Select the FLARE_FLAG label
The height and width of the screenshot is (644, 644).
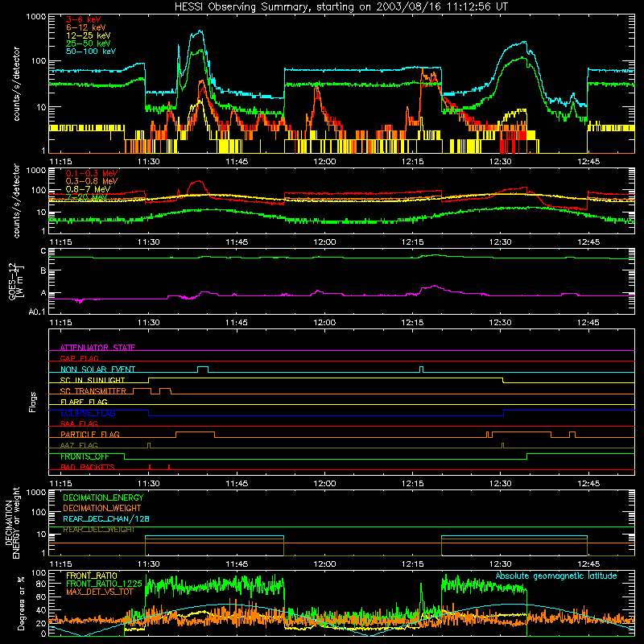pos(84,402)
